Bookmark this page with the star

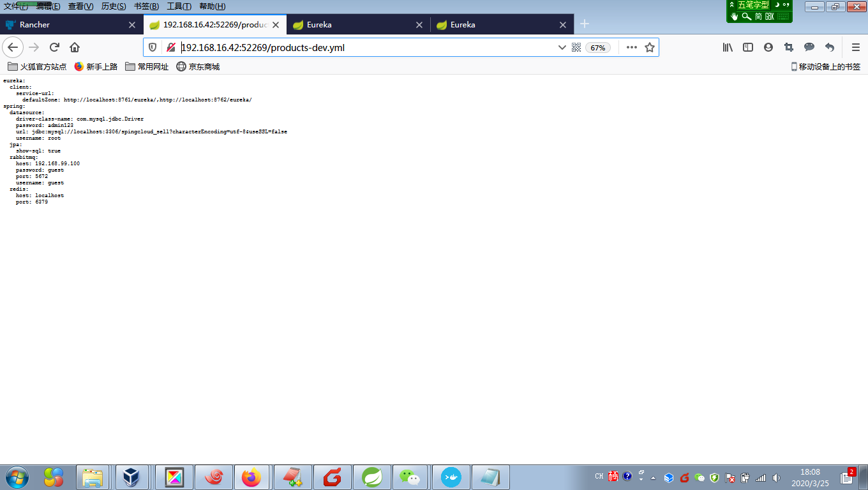click(650, 47)
